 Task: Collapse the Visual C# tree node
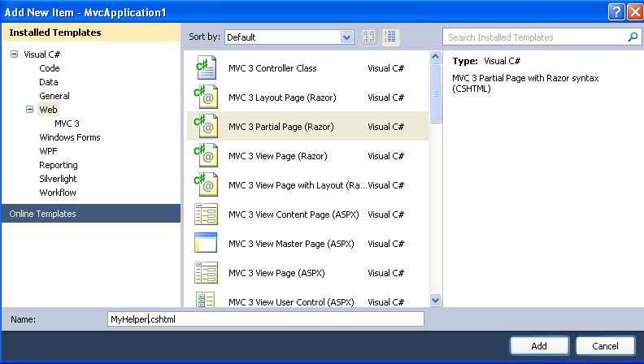tap(15, 54)
